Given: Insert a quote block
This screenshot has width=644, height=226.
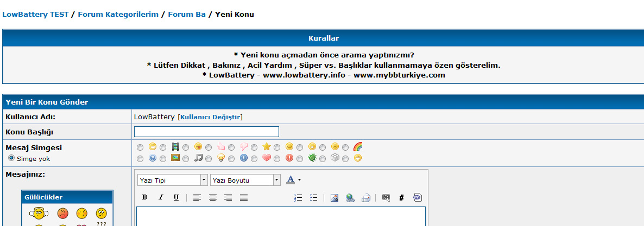Looking at the screenshot, I should [386, 198].
